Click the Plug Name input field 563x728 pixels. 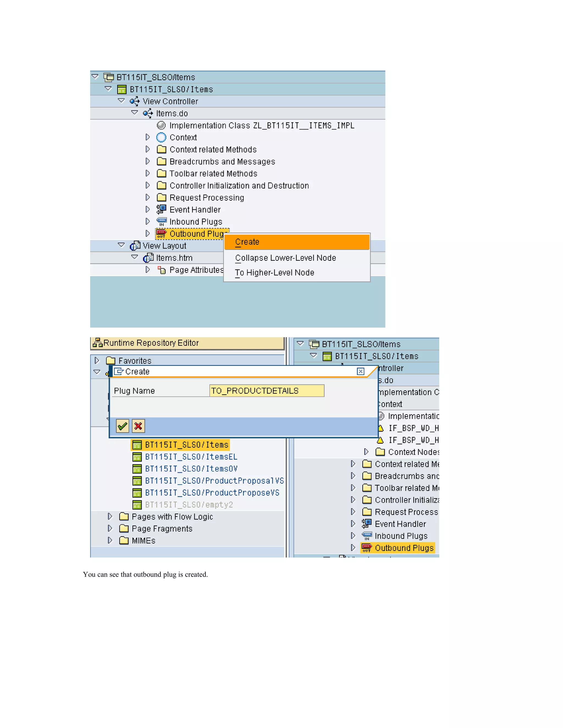click(x=266, y=391)
